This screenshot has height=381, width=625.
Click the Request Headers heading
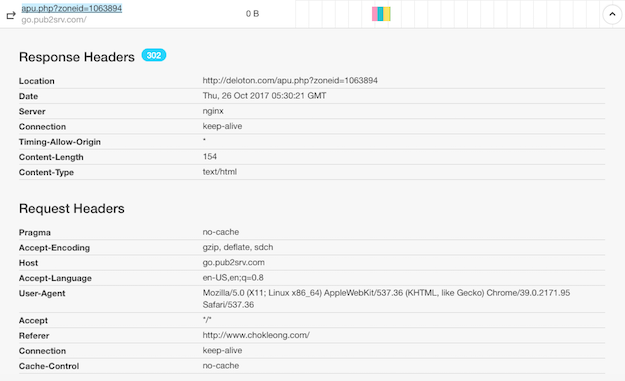pyautogui.click(x=72, y=208)
